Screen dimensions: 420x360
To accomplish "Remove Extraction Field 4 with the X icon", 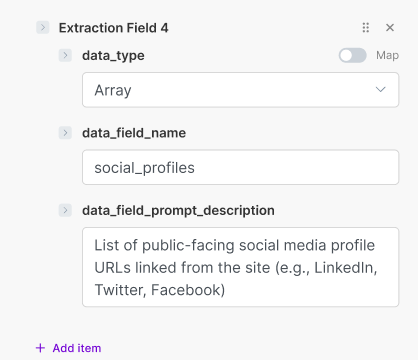I will [390, 27].
